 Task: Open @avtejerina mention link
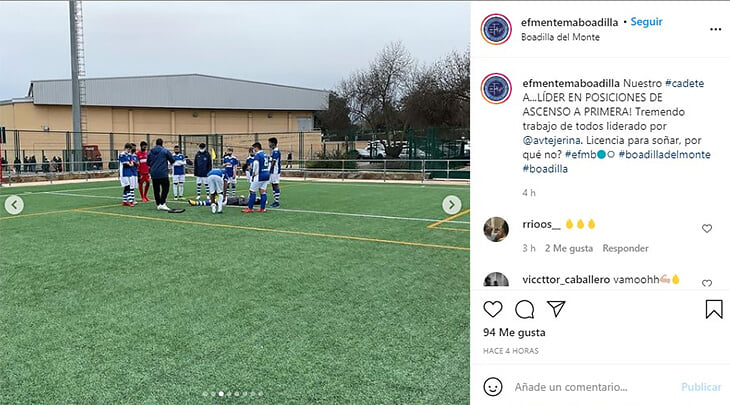(552, 140)
